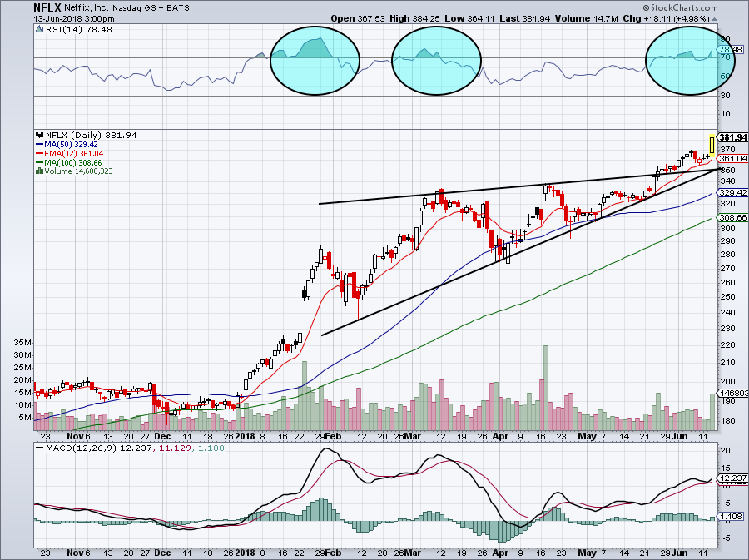This screenshot has width=749, height=560.
Task: Click the volume value tag on right axis
Action: coord(732,393)
